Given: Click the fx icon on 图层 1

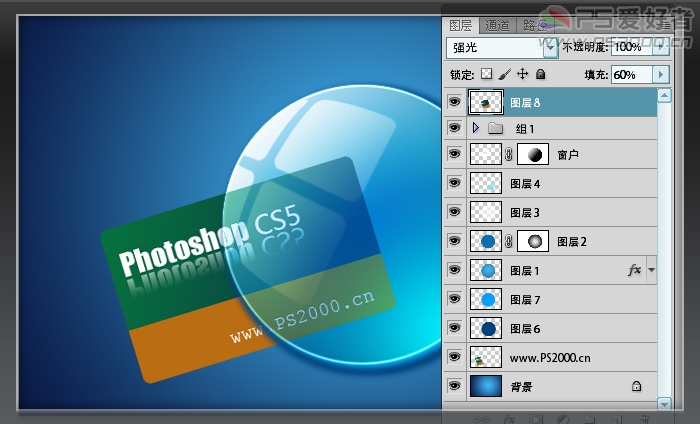Looking at the screenshot, I should [x=634, y=270].
